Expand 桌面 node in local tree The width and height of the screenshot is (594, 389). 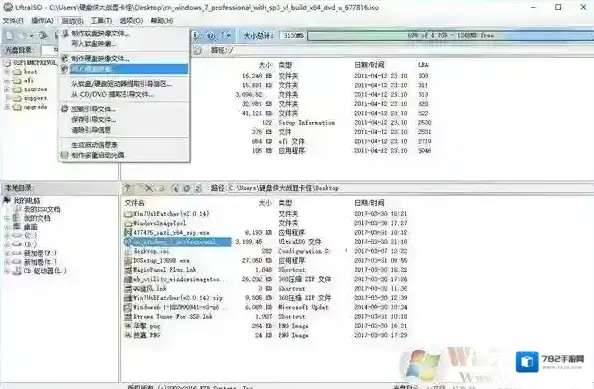[x=7, y=227]
